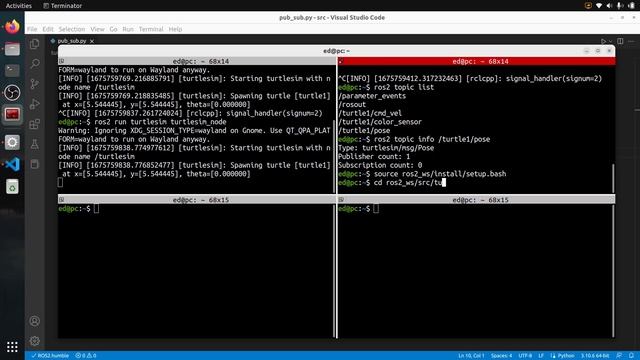Click the top-left terminal's scrollbar

pos(334,156)
